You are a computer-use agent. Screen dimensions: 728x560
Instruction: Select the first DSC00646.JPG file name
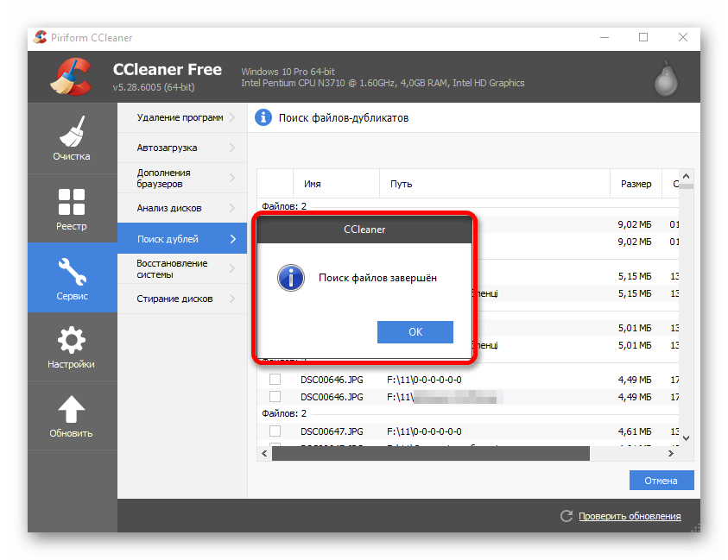point(332,380)
